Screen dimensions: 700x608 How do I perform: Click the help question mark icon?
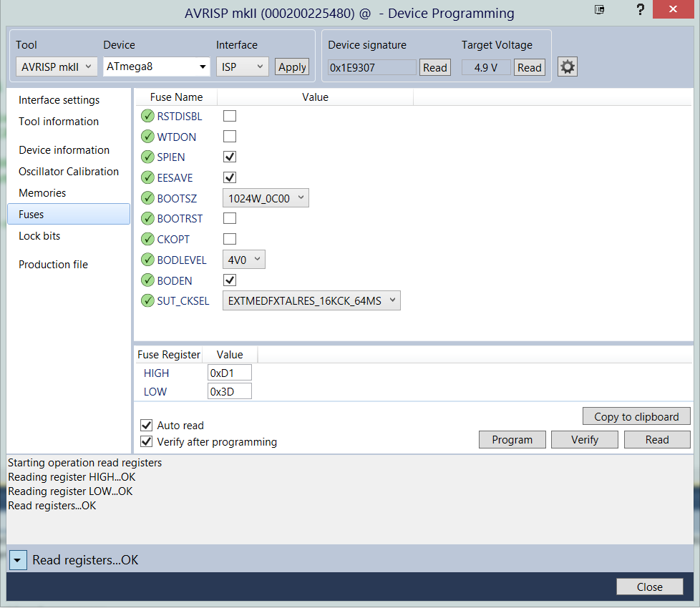pos(640,9)
